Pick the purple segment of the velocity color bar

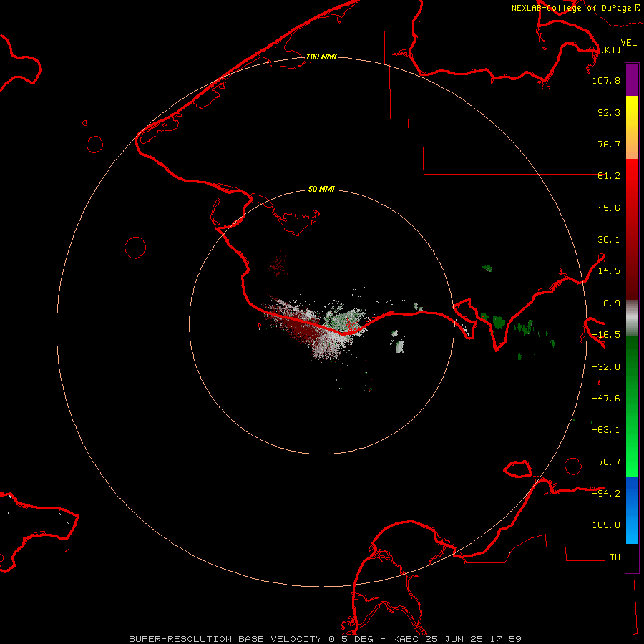pyautogui.click(x=632, y=79)
